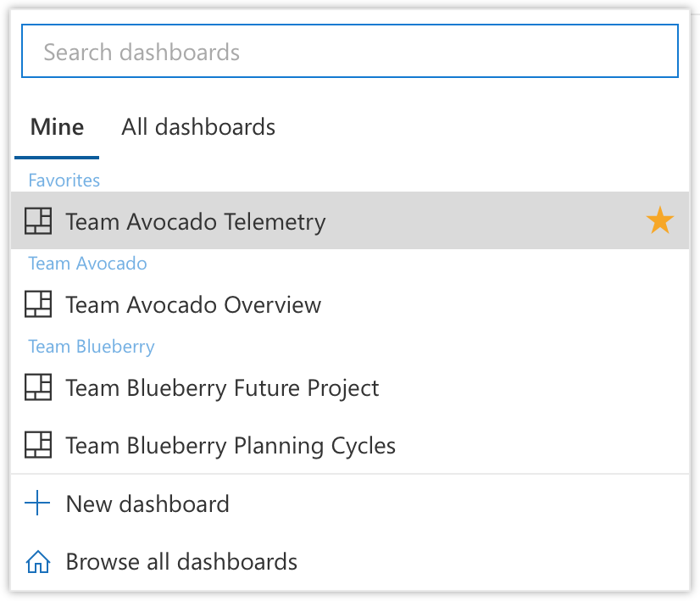
Task: Focus the Search dashboards field
Action: (x=350, y=52)
